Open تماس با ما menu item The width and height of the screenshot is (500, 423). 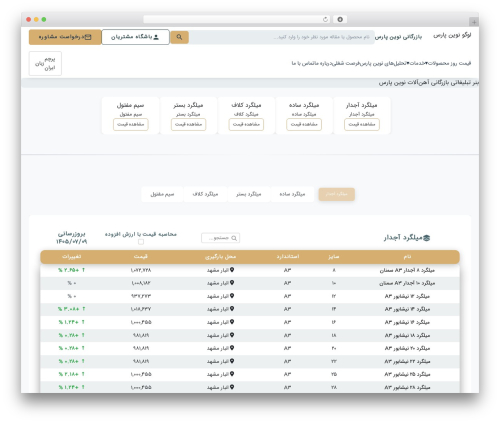pyautogui.click(x=304, y=63)
